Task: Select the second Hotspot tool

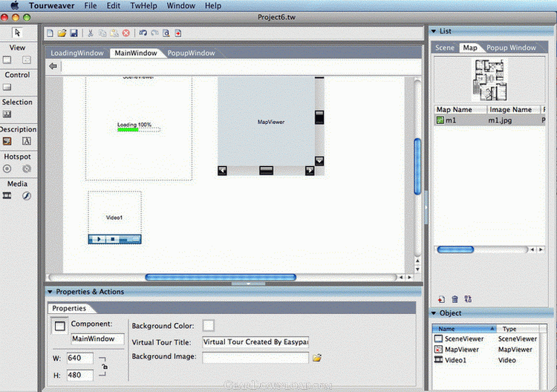Action: (x=26, y=169)
